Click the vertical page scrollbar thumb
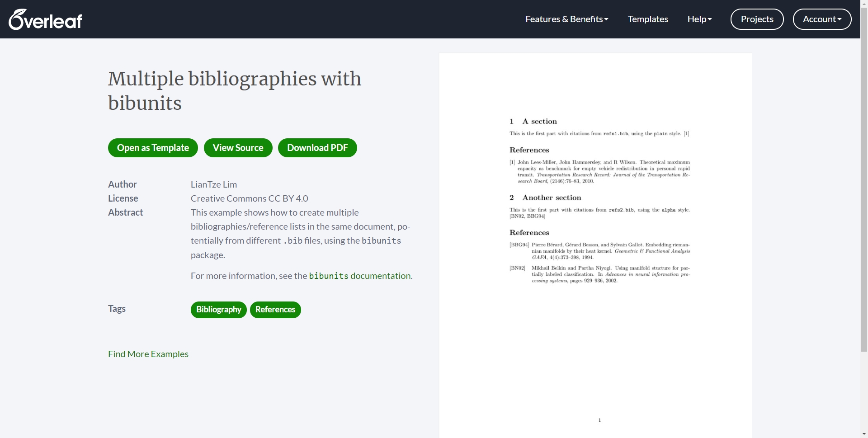This screenshot has width=868, height=438. pyautogui.click(x=864, y=181)
